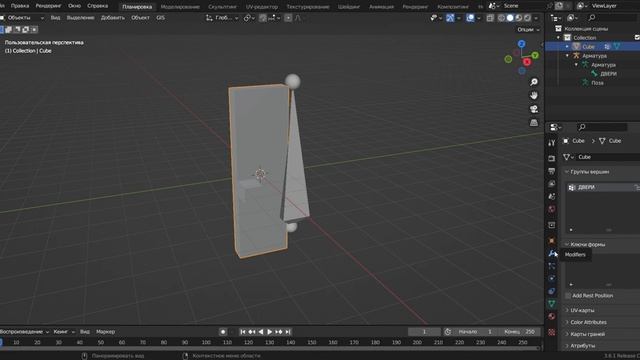Select material preview shading
Viewport: 640px width, 360px height.
pos(518,18)
